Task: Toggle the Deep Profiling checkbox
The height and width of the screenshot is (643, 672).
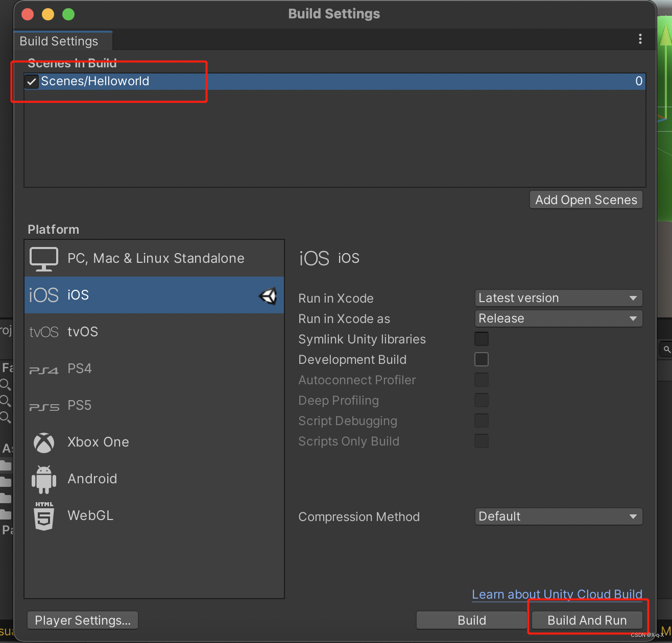Action: pos(482,400)
